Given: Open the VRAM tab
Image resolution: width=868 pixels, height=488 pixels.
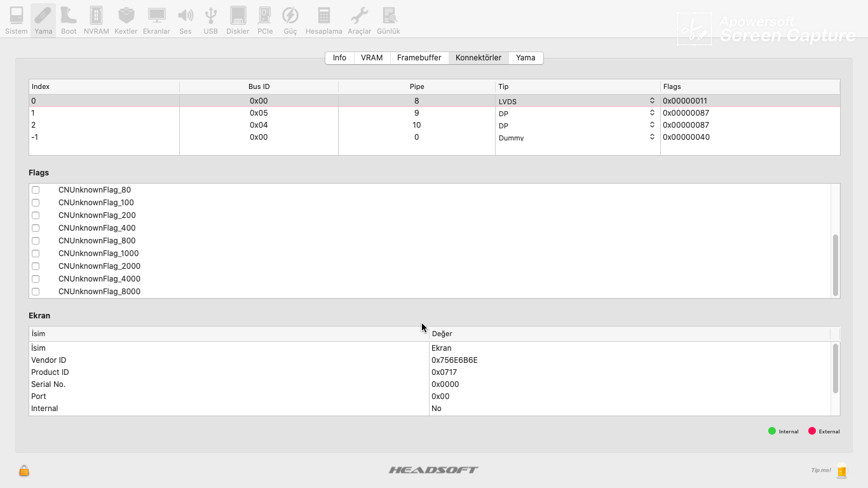Looking at the screenshot, I should pos(371,57).
